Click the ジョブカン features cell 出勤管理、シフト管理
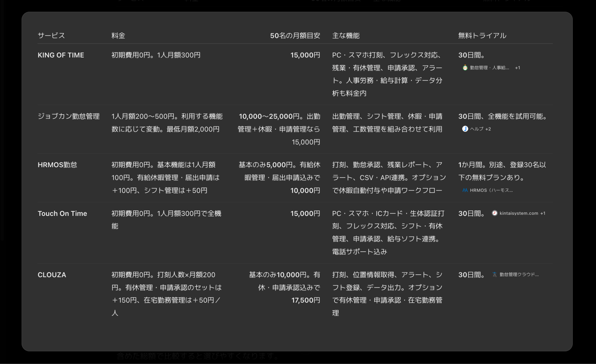This screenshot has width=596, height=364. point(387,123)
